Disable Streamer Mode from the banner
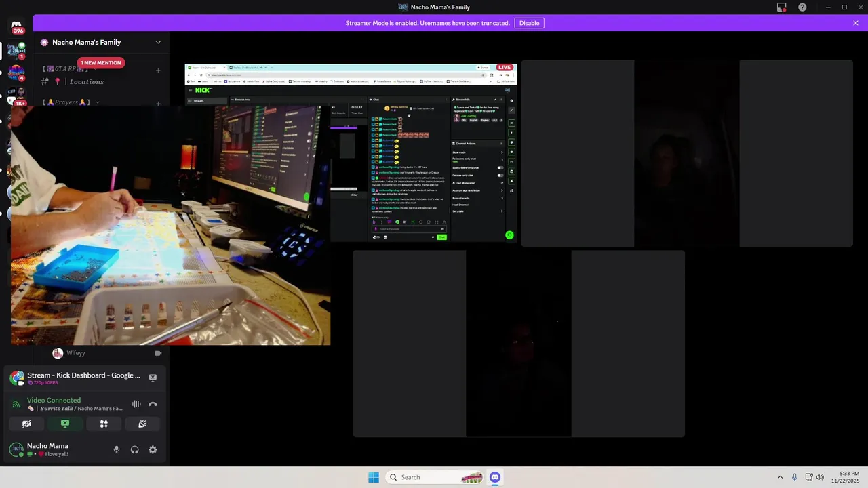868x488 pixels. (529, 23)
